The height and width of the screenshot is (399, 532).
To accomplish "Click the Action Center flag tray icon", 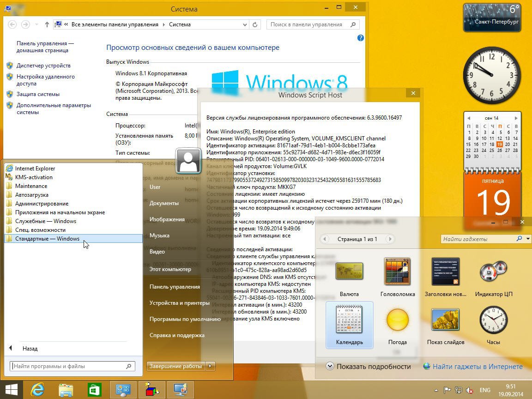I will click(447, 390).
